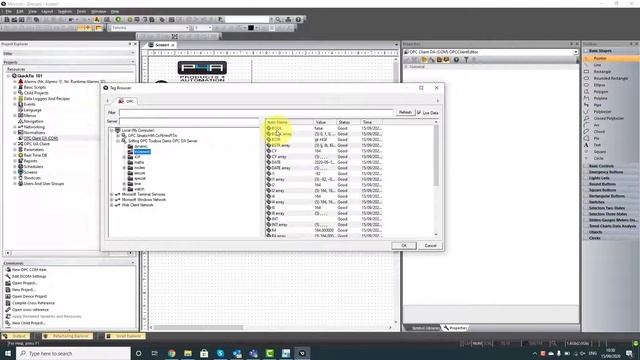The image size is (640, 360).
Task: Click the taskbar search box
Action: click(x=74, y=353)
